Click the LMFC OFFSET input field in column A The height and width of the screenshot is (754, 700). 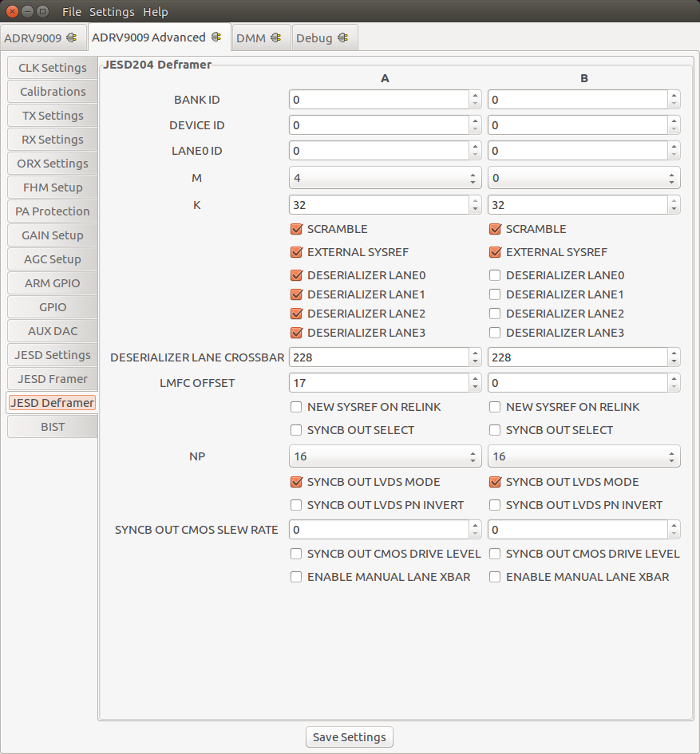tap(375, 383)
